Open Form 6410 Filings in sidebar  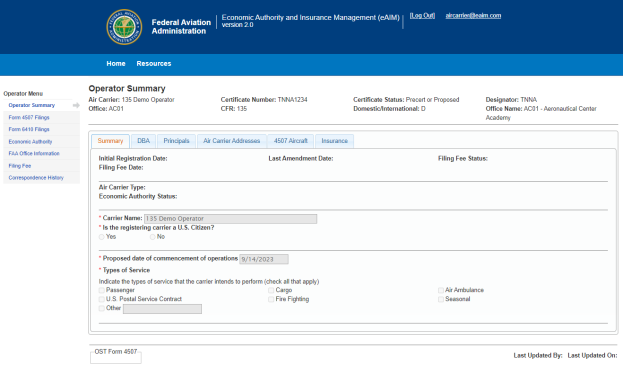(29, 129)
